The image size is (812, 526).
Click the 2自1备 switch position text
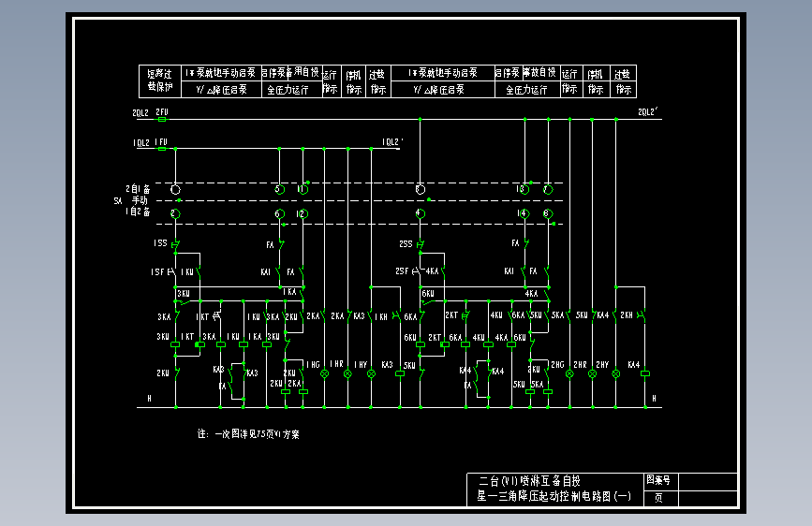[x=138, y=189]
